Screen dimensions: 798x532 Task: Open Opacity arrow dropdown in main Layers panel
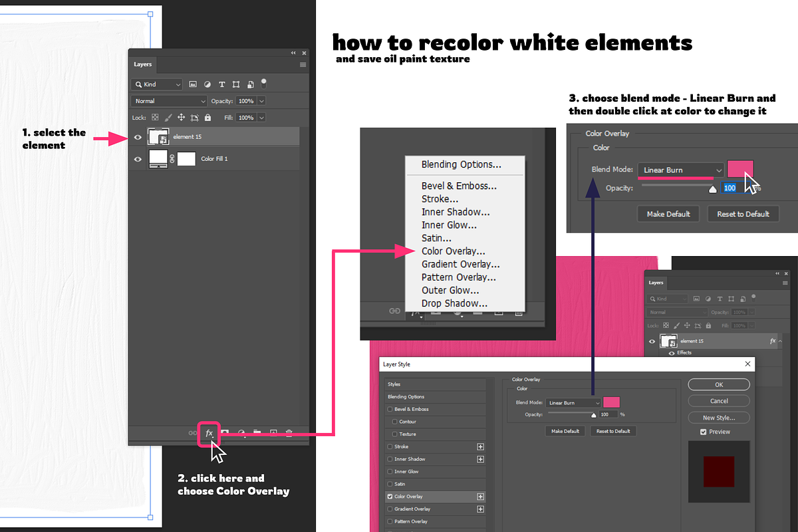(261, 101)
